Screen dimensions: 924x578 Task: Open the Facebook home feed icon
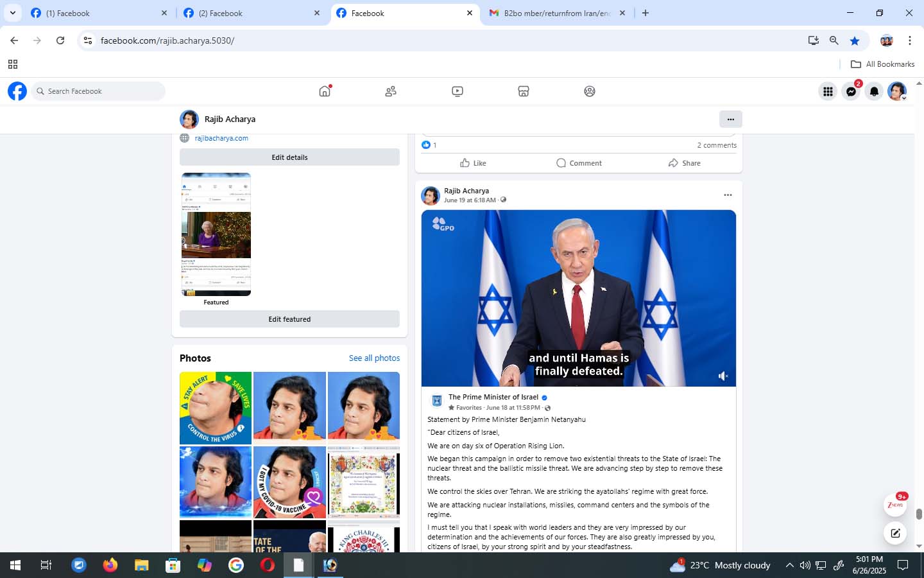tap(325, 91)
